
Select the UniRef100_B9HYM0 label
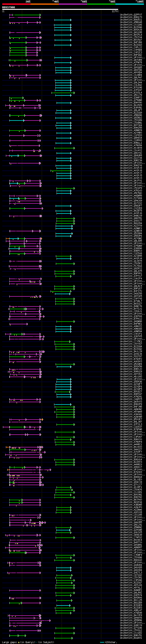[131, 103]
